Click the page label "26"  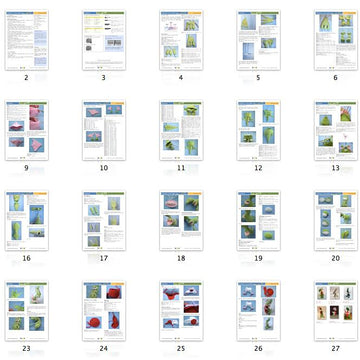coord(258,349)
